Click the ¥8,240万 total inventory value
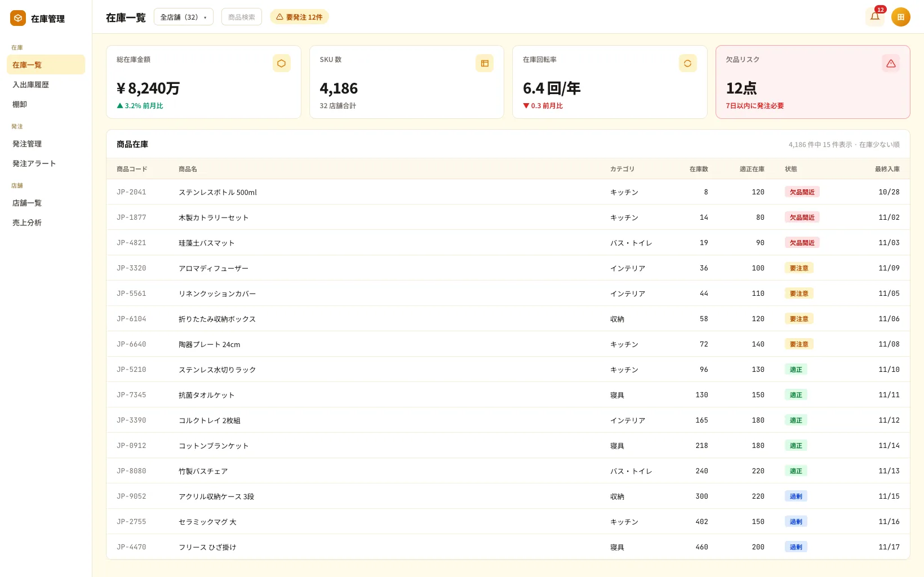The height and width of the screenshot is (577, 924). 148,88
